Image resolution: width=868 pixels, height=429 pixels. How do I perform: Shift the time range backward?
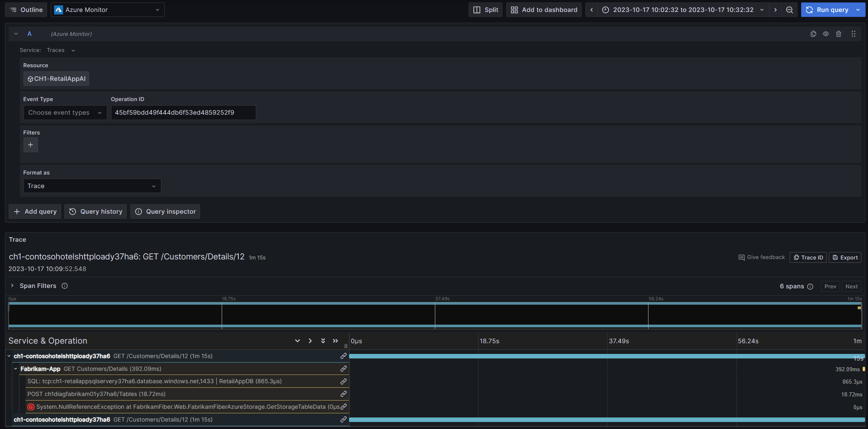592,10
